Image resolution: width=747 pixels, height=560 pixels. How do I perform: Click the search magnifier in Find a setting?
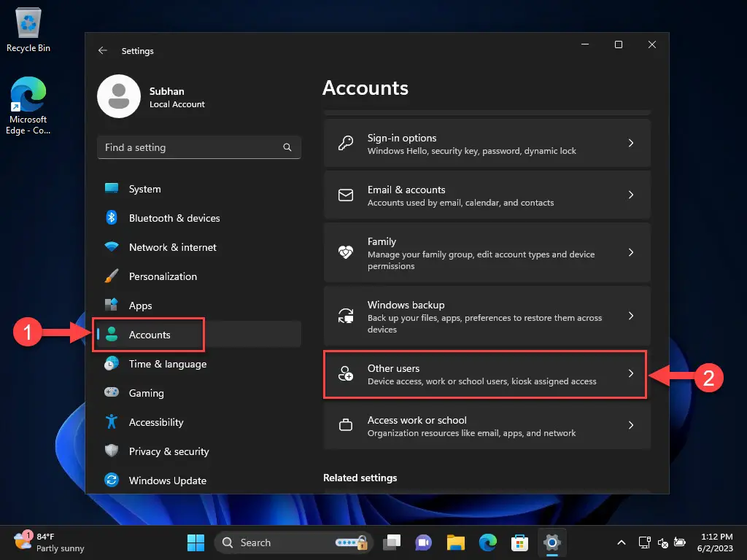(287, 147)
